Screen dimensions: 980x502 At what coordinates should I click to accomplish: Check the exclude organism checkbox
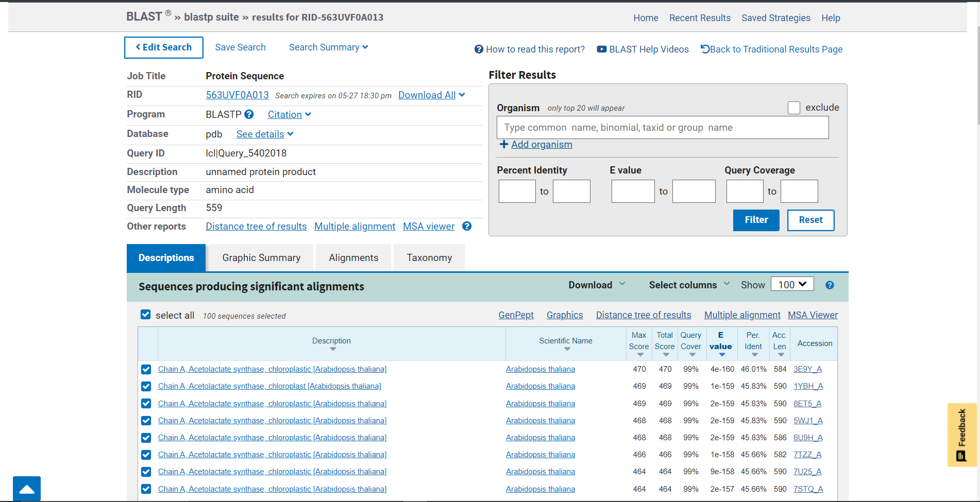(x=794, y=108)
